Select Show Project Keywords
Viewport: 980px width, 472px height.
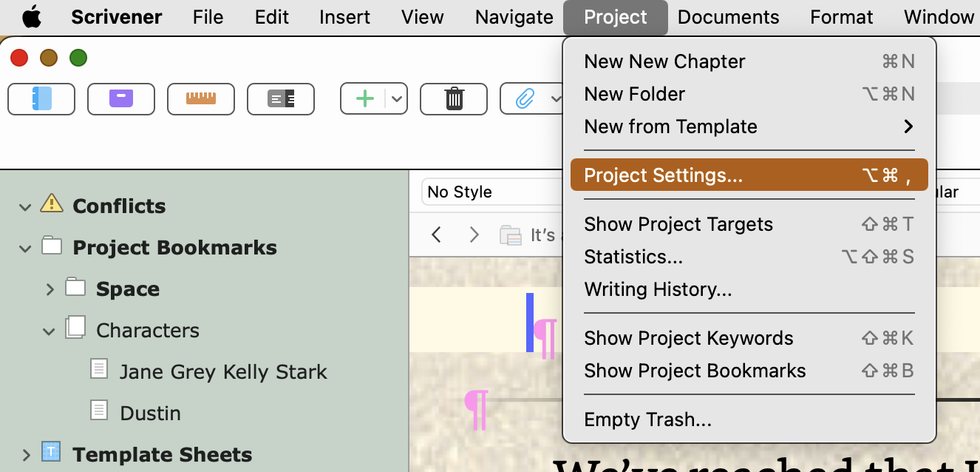coord(749,338)
